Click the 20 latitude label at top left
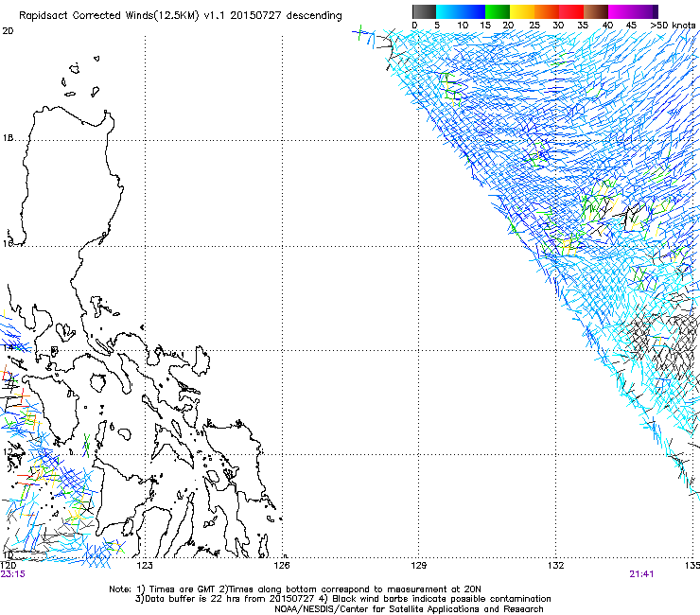 tap(8, 31)
